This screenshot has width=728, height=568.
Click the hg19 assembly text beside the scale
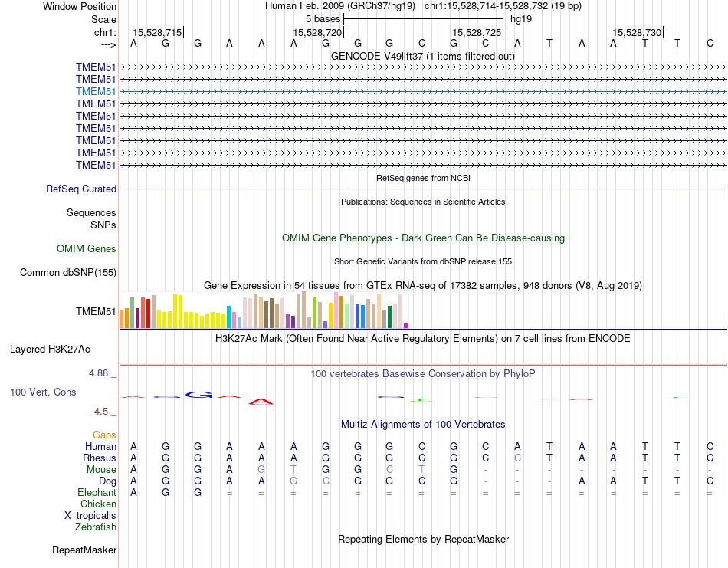point(521,19)
